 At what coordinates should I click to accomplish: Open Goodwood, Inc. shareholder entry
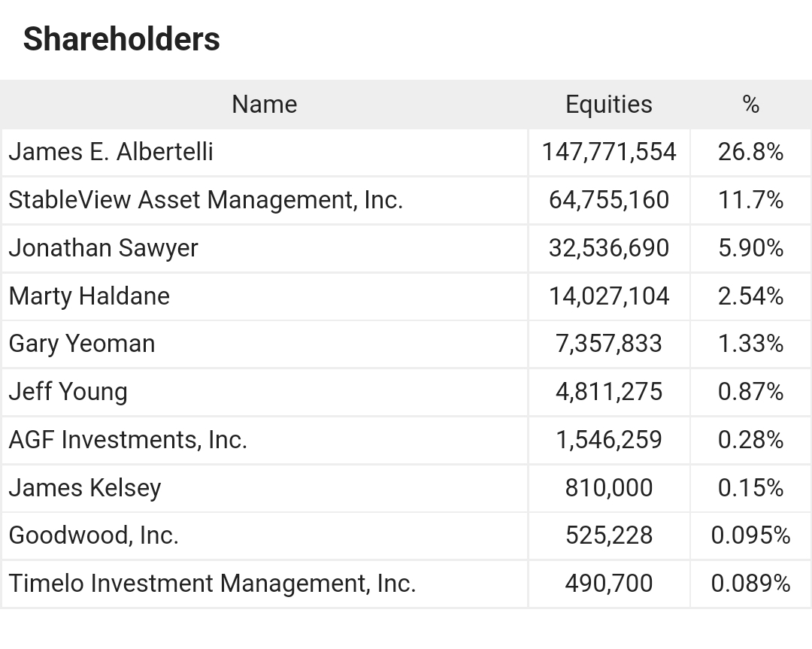click(x=94, y=535)
